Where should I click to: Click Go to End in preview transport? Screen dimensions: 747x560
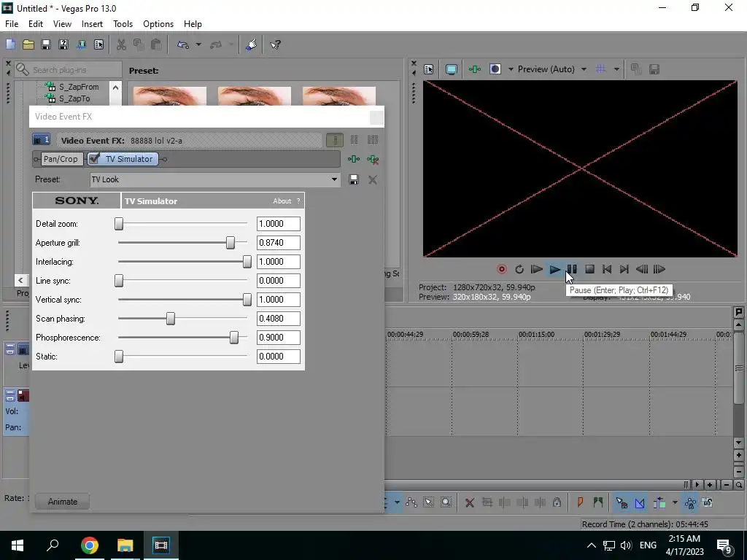624,270
